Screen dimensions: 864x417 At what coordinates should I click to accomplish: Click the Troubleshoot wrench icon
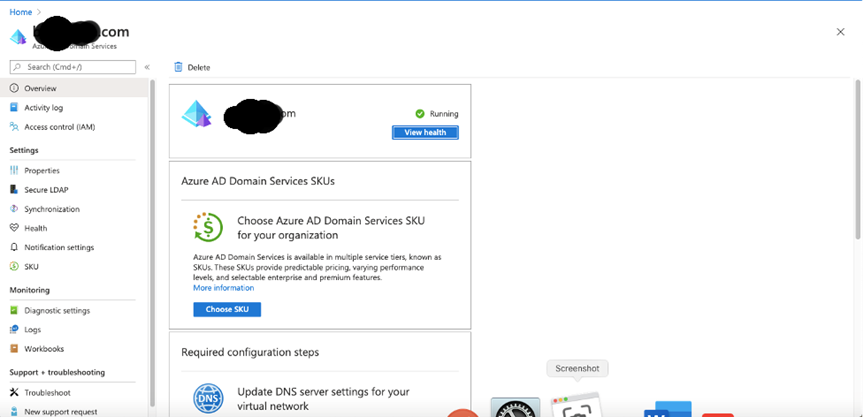tap(14, 393)
